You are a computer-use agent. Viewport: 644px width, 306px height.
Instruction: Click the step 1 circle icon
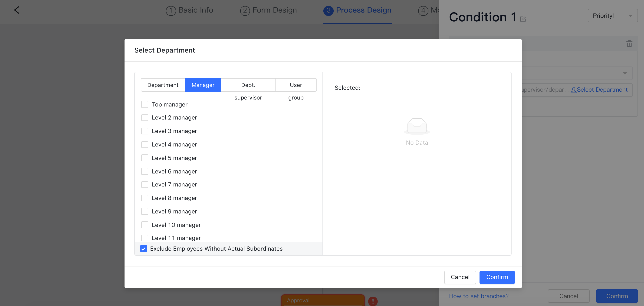(171, 10)
